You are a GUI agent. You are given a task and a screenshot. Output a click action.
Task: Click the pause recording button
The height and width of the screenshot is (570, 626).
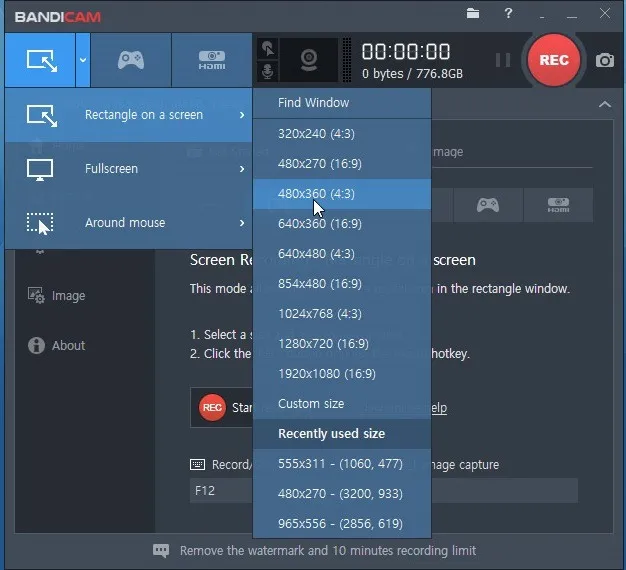tap(503, 60)
